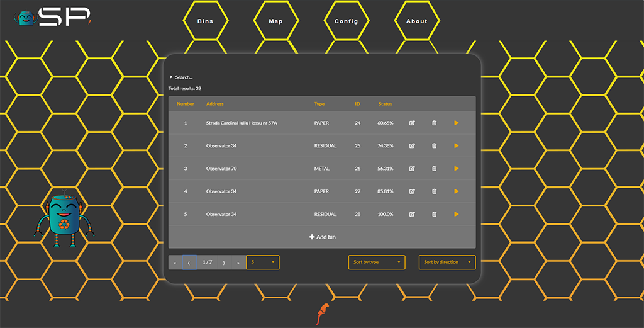Open the Config hexagon menu

coord(346,21)
